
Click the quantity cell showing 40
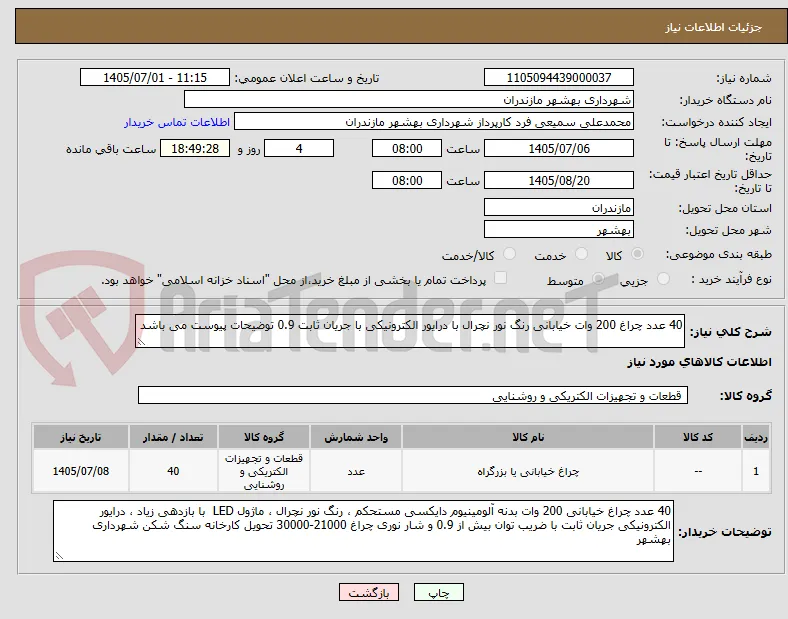(173, 471)
